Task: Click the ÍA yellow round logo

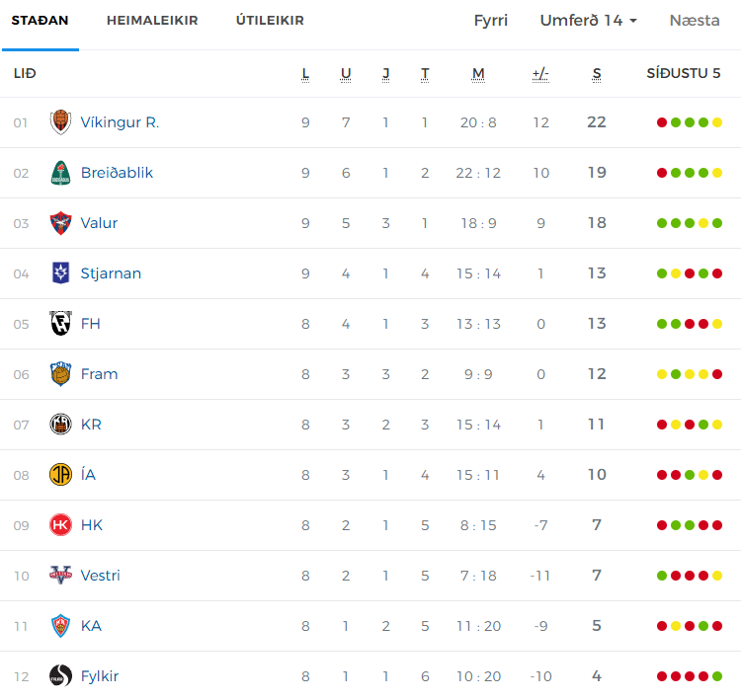Action: click(60, 475)
